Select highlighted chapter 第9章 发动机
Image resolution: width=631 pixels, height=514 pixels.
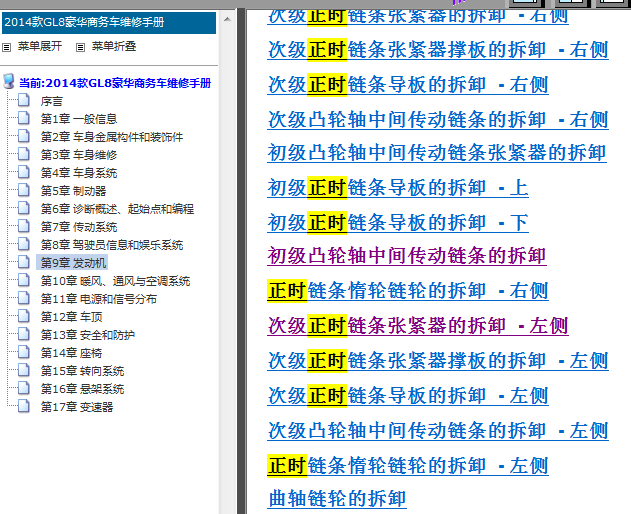72,263
